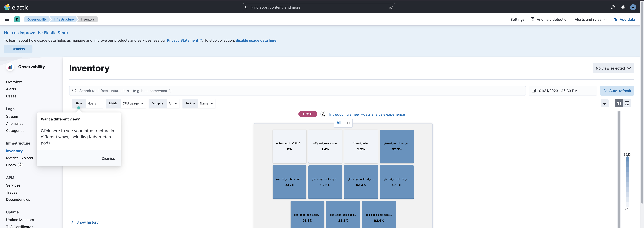Start Auto-refresh for the inventory

pyautogui.click(x=617, y=91)
